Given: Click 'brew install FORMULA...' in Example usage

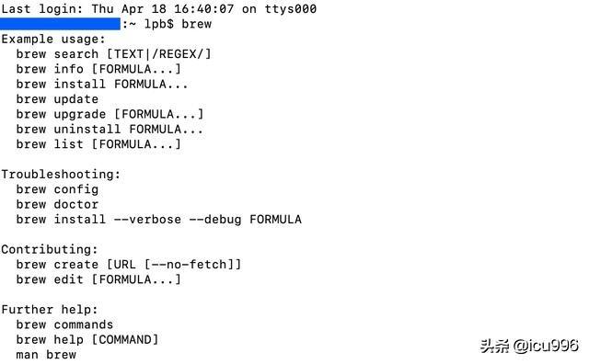Looking at the screenshot, I should [x=102, y=84].
